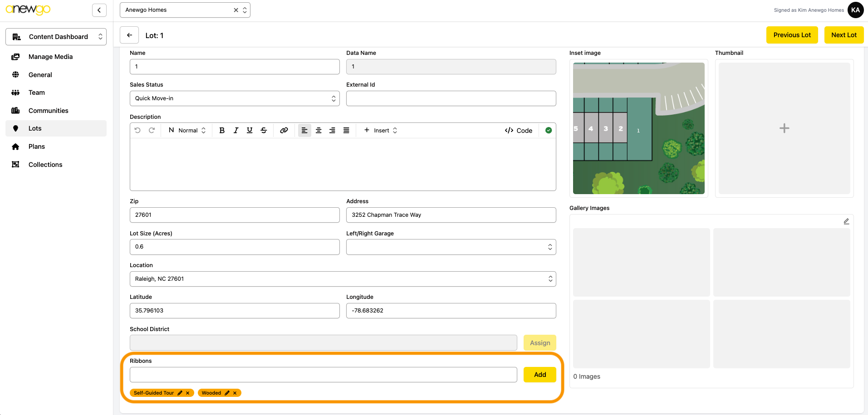This screenshot has height=415, width=868.
Task: Center align the description text
Action: pyautogui.click(x=319, y=131)
